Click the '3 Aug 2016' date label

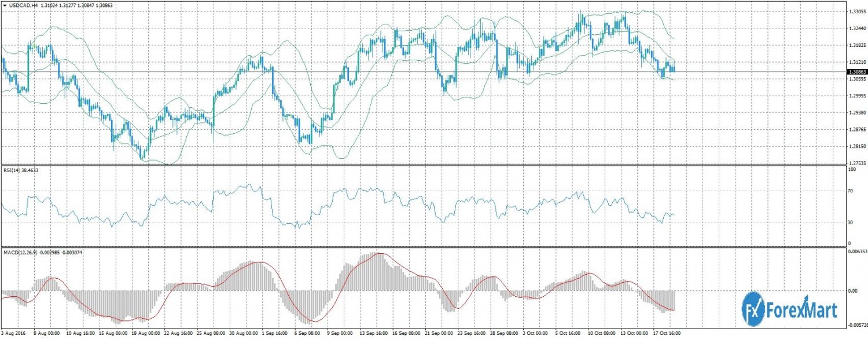[14, 334]
